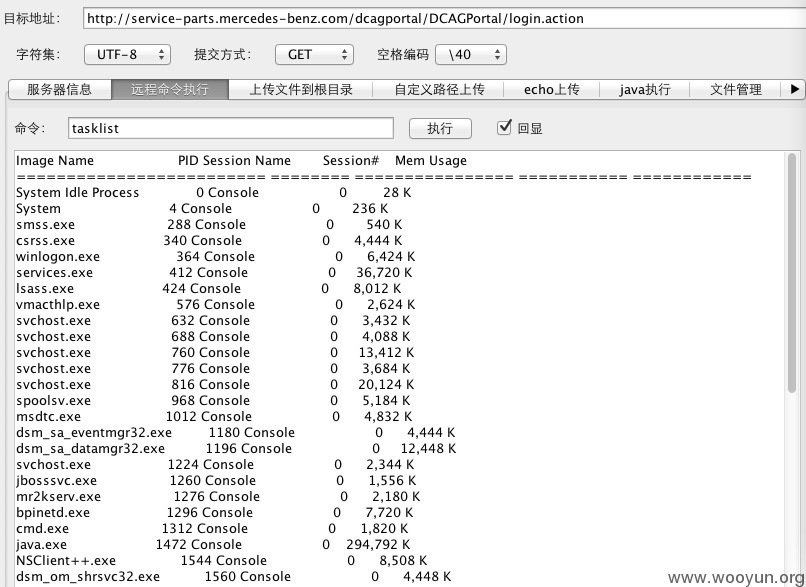Select the svchost.exe row with PID 632
This screenshot has width=806, height=587.
213,320
